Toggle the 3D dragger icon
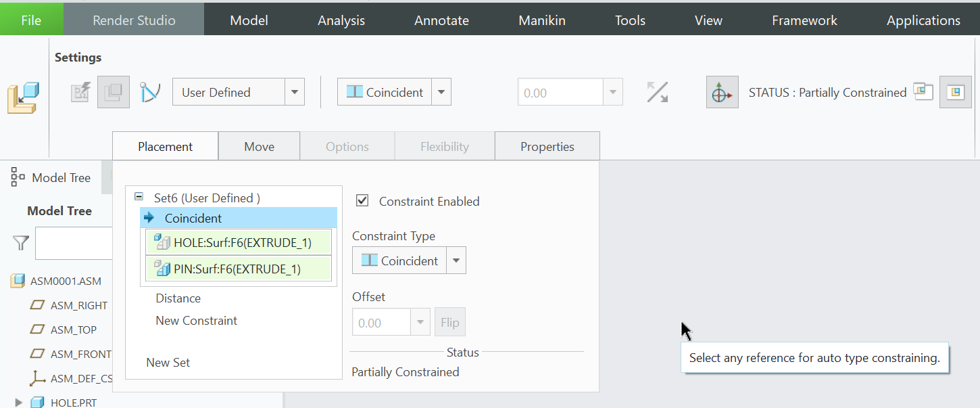The width and height of the screenshot is (980, 408). click(722, 93)
